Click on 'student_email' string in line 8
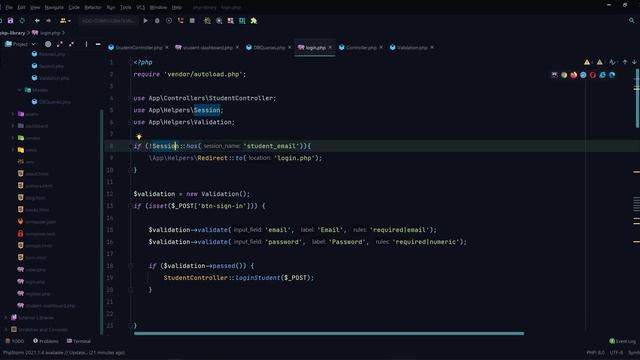The width and height of the screenshot is (640, 360). pyautogui.click(x=271, y=146)
